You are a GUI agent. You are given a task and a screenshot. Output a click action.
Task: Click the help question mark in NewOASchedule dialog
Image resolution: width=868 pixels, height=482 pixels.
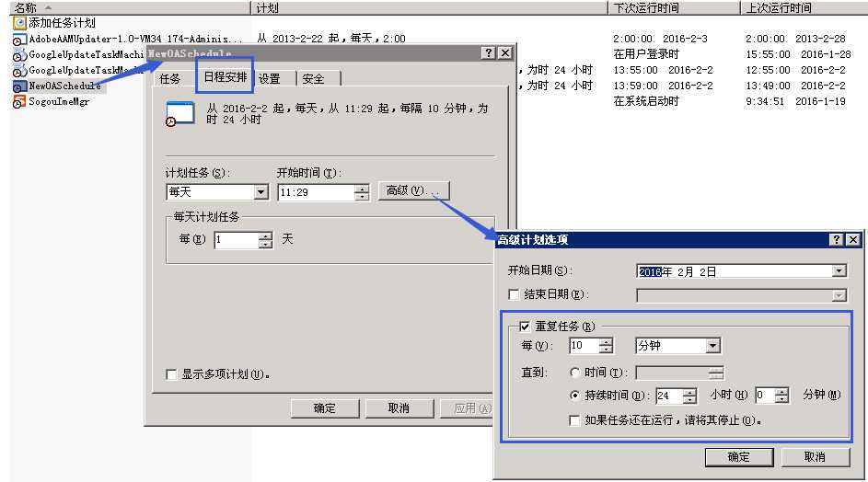pos(488,52)
